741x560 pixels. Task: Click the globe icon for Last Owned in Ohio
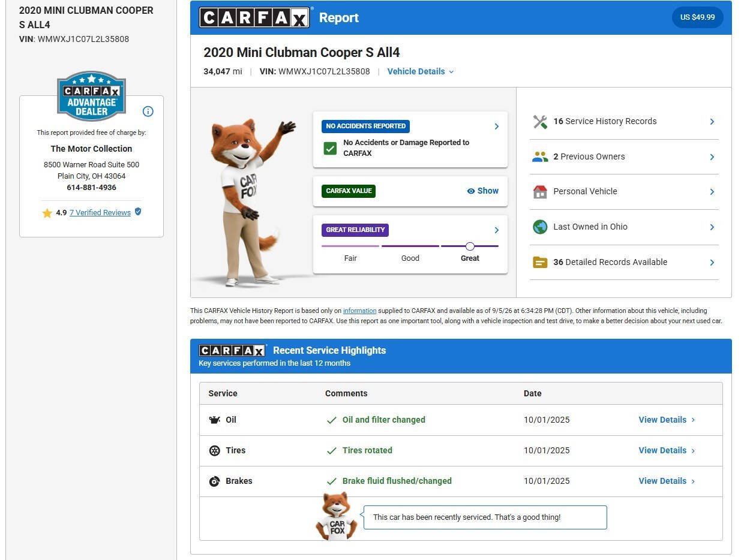coord(540,227)
